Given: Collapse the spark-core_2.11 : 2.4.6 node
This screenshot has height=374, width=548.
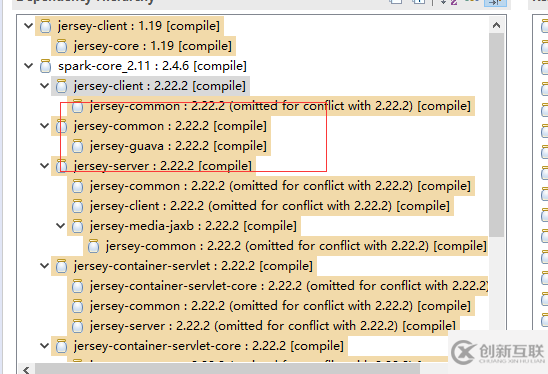Looking at the screenshot, I should click(x=29, y=66).
